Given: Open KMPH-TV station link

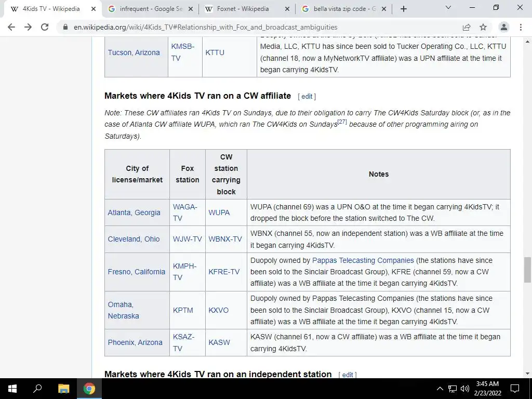Looking at the screenshot, I should click(184, 272).
